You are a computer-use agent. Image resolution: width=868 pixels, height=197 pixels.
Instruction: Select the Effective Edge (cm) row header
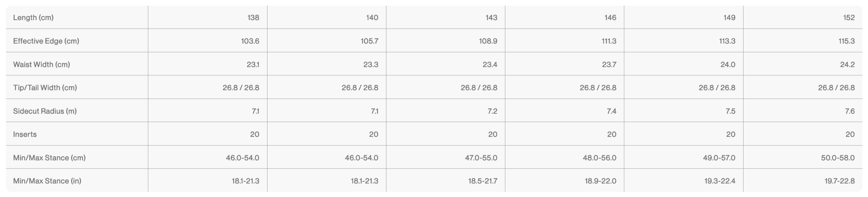tap(46, 41)
